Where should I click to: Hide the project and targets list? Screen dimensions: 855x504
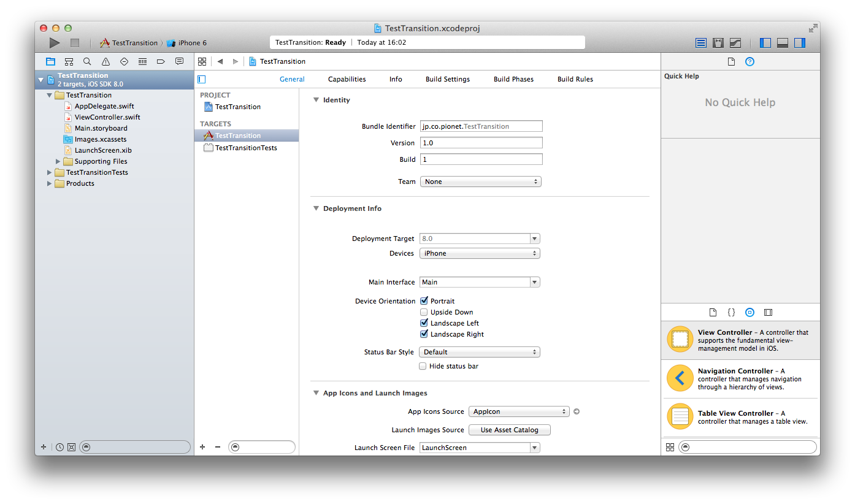[201, 79]
